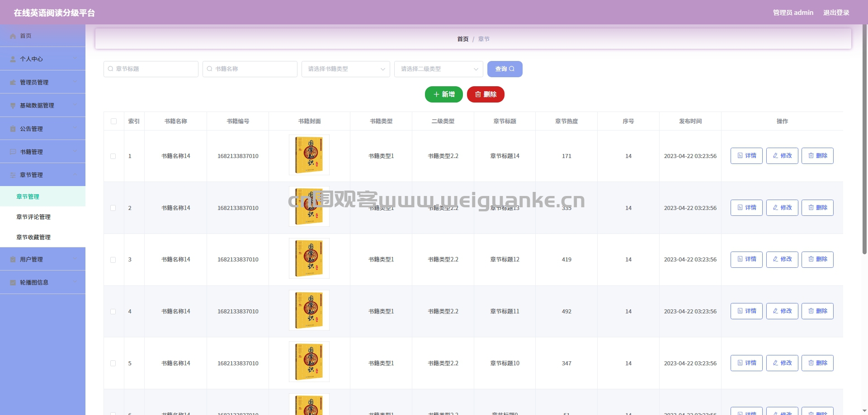Click the document icon of 详情 in row 5
The height and width of the screenshot is (415, 868).
[x=740, y=363]
